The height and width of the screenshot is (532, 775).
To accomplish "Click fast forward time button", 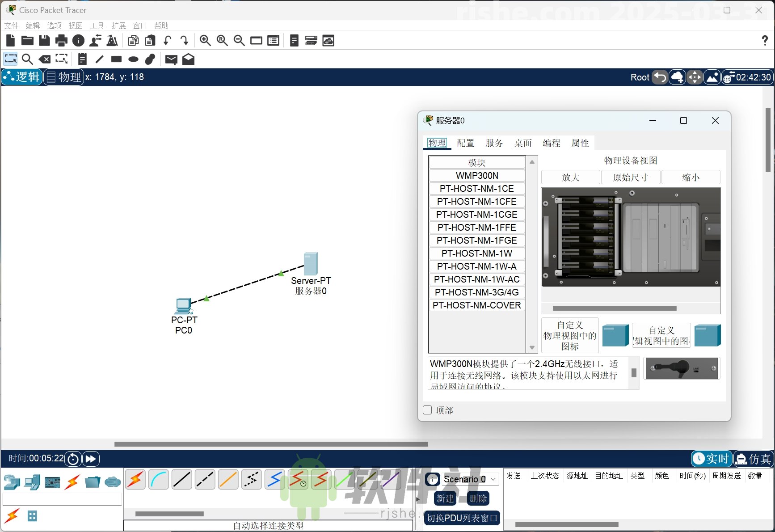I will coord(91,459).
